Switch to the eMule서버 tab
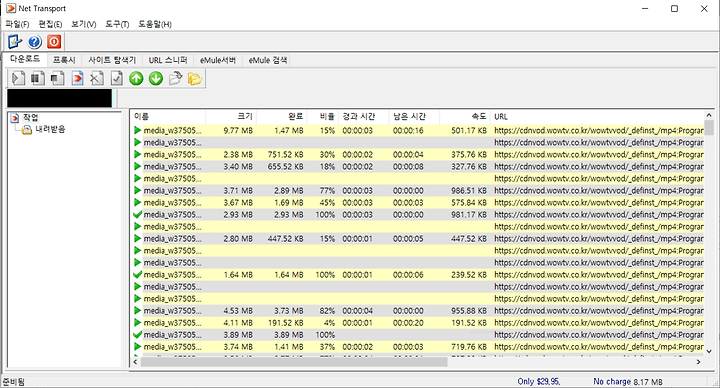The height and width of the screenshot is (388, 720). click(218, 60)
